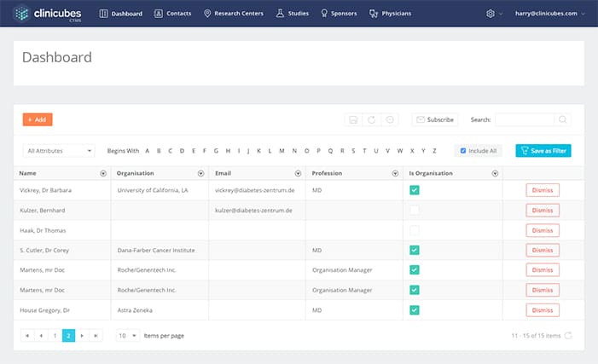This screenshot has height=364, width=598.
Task: Reload the table with bottom-right refresh icon
Action: (x=568, y=336)
